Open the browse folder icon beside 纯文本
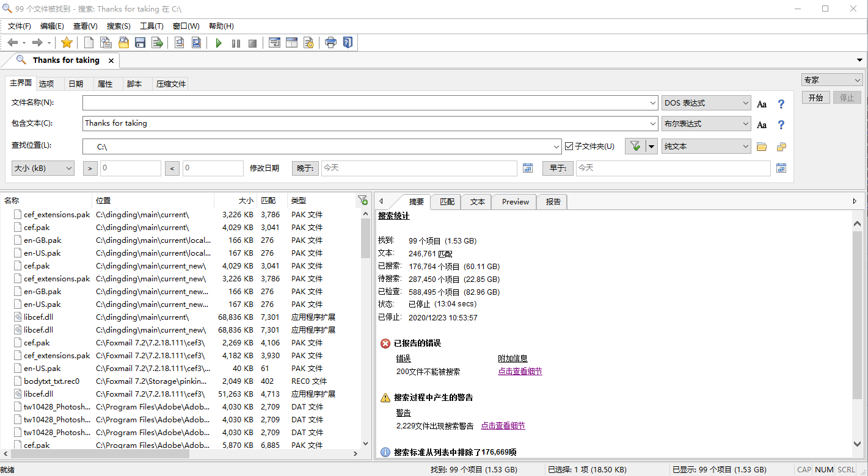The width and height of the screenshot is (868, 476). (762, 146)
